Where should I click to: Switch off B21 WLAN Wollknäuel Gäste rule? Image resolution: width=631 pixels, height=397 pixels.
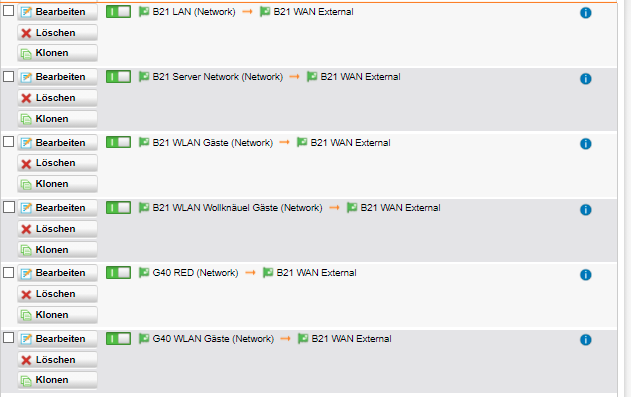pyautogui.click(x=118, y=208)
